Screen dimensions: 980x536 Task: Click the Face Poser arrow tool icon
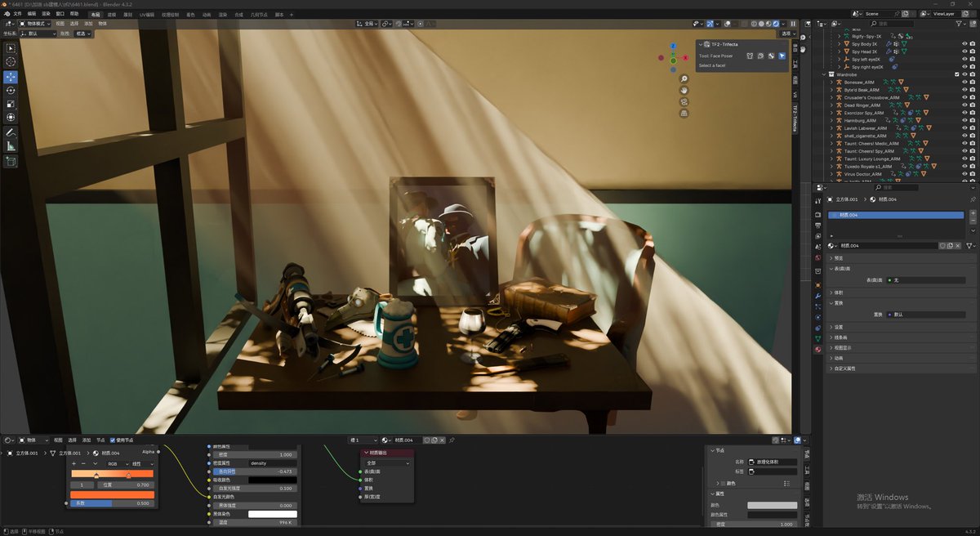(x=782, y=56)
